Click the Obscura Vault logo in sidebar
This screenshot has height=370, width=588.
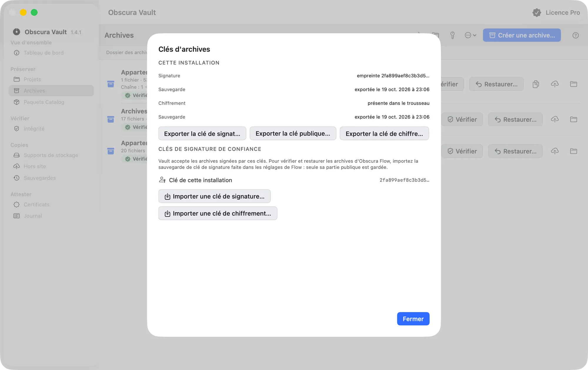(16, 32)
